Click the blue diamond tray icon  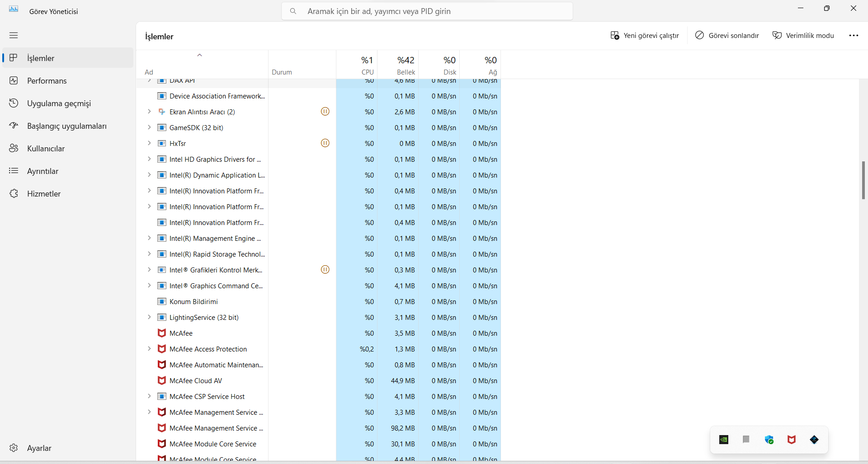[814, 440]
